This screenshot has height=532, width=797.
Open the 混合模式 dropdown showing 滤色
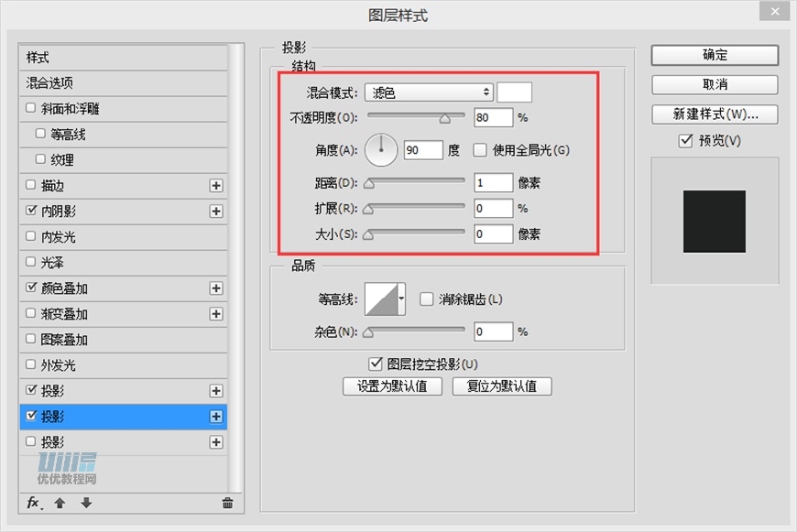click(427, 91)
